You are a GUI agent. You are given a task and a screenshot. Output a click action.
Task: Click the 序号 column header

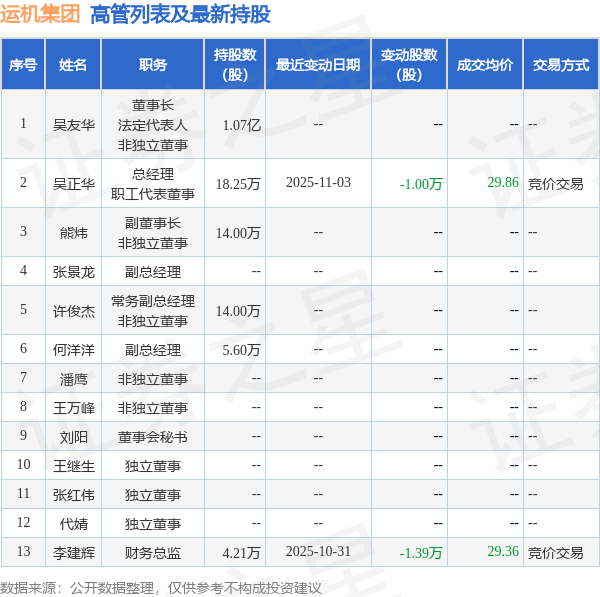click(x=23, y=65)
